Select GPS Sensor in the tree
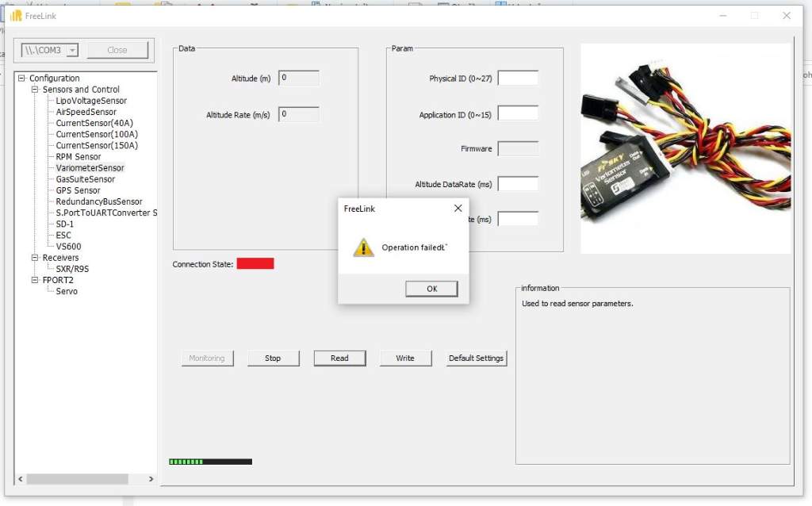 (x=78, y=190)
